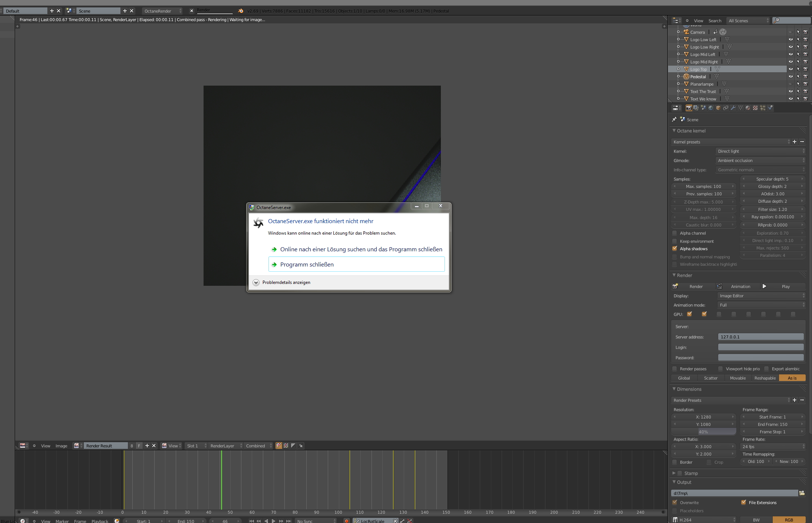812x523 pixels.
Task: Open the Kernel Direct light dropdown
Action: tap(760, 151)
